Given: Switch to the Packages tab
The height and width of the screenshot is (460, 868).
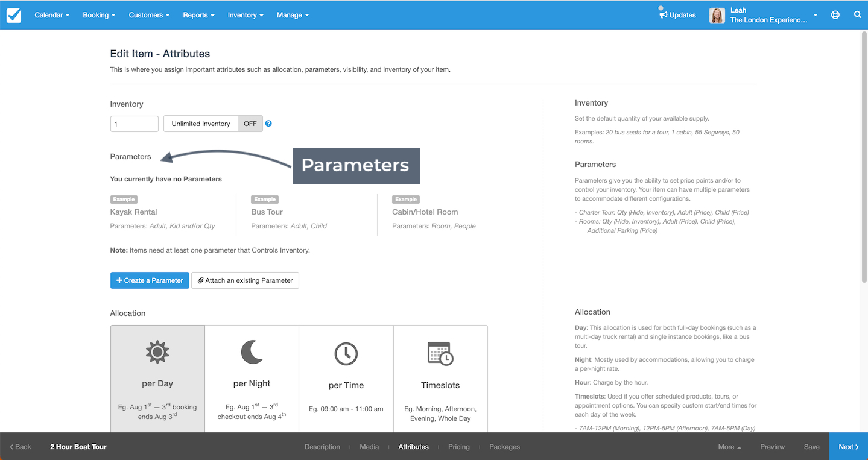Looking at the screenshot, I should point(504,447).
